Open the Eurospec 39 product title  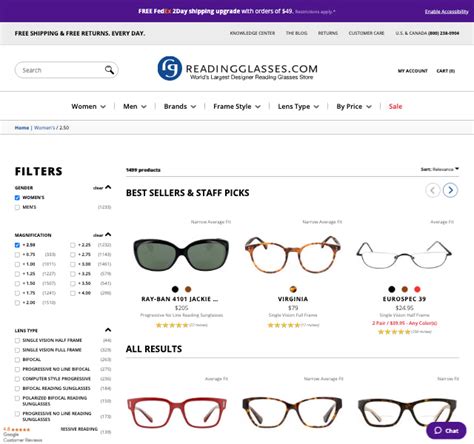(404, 299)
